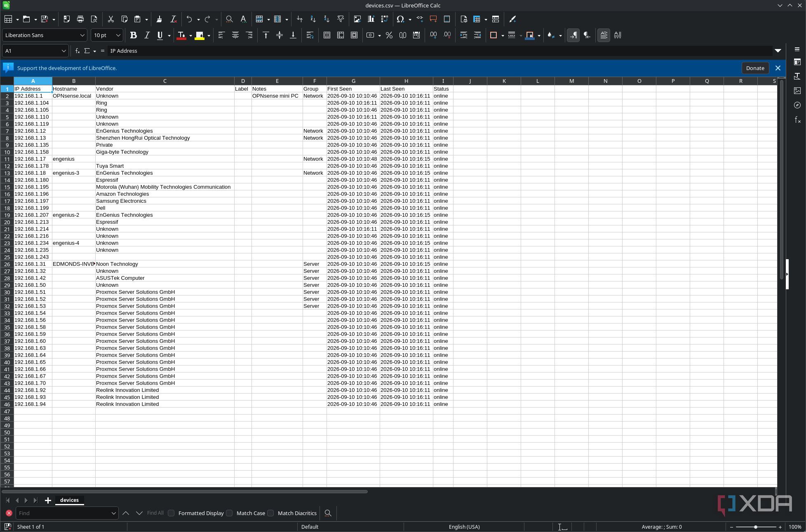
Task: Open Borders dropdown arrow
Action: (503, 35)
